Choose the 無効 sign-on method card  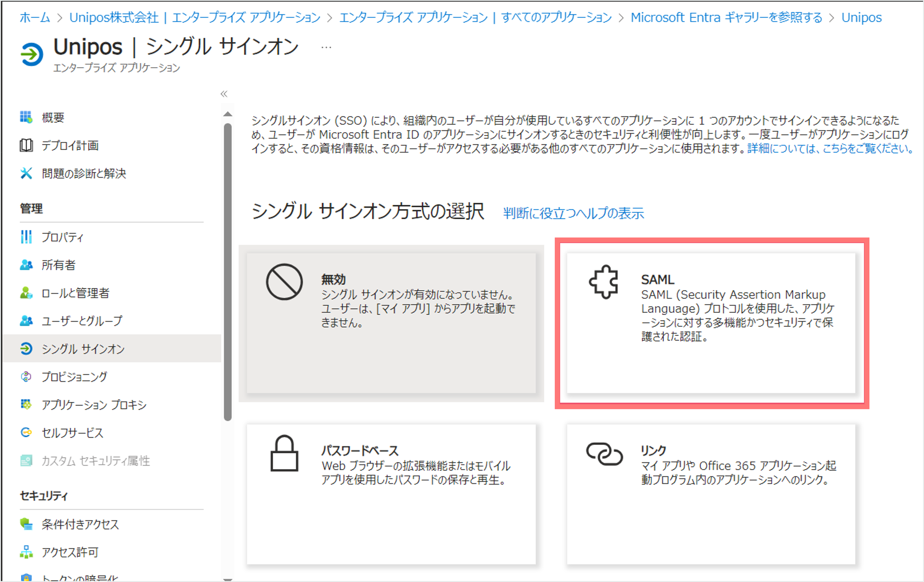pos(391,323)
